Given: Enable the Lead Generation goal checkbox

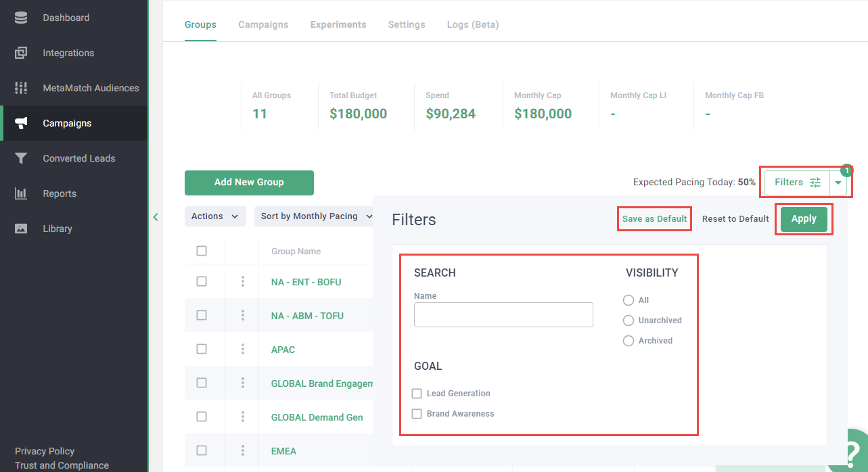Looking at the screenshot, I should tap(417, 393).
